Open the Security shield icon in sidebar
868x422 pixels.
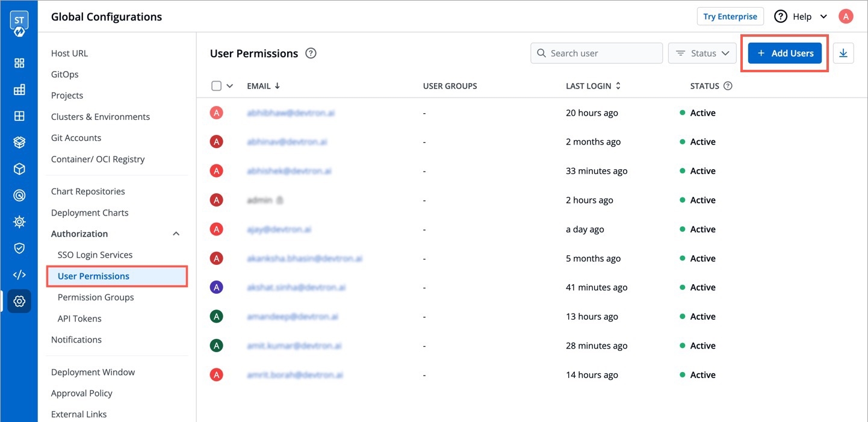pos(19,248)
